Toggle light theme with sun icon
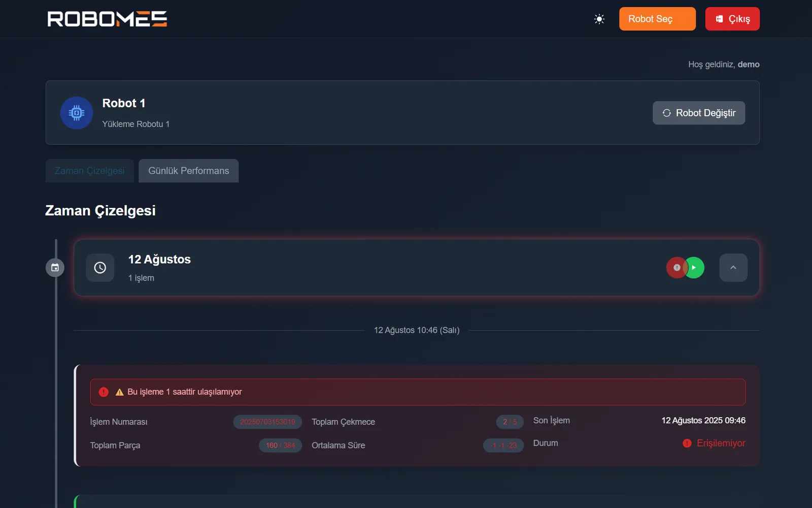 599,19
